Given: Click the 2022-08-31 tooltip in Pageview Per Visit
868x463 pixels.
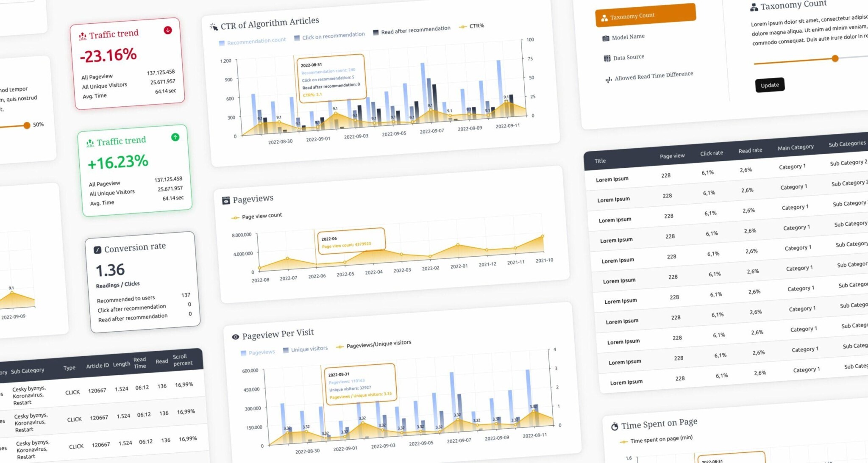Looking at the screenshot, I should (360, 384).
